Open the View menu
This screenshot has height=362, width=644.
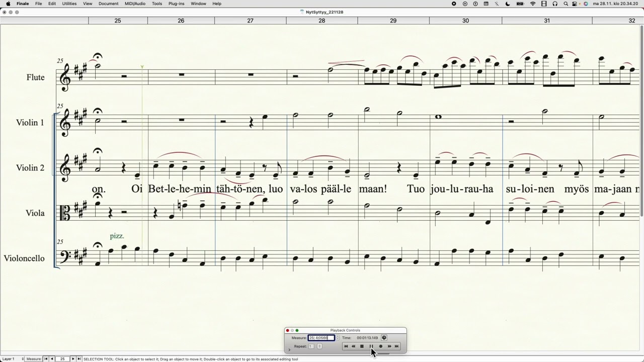88,4
